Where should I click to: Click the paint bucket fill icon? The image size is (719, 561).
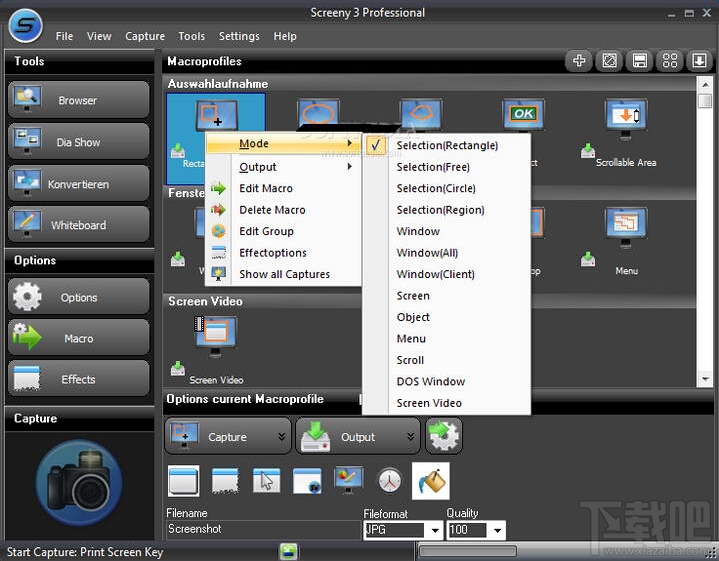pyautogui.click(x=431, y=481)
